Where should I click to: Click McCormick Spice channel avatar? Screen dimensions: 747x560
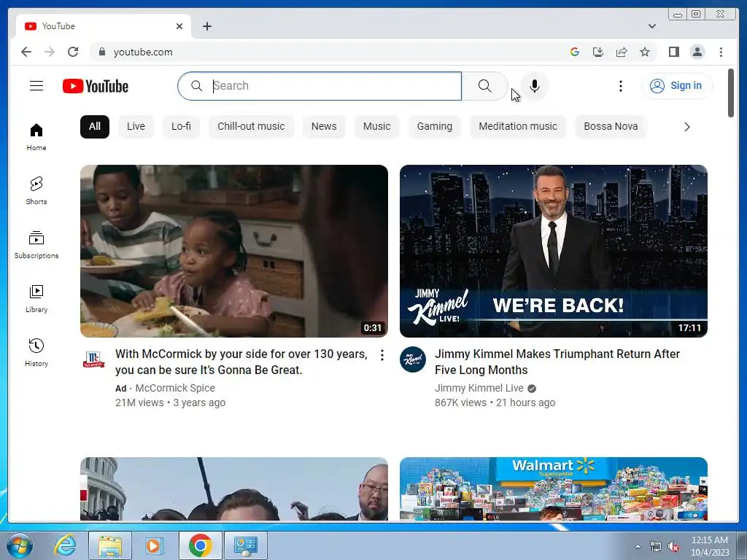[94, 359]
